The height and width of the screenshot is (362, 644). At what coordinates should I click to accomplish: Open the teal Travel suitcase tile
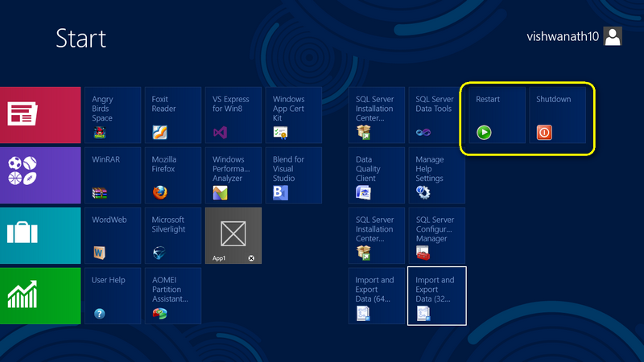coord(40,236)
